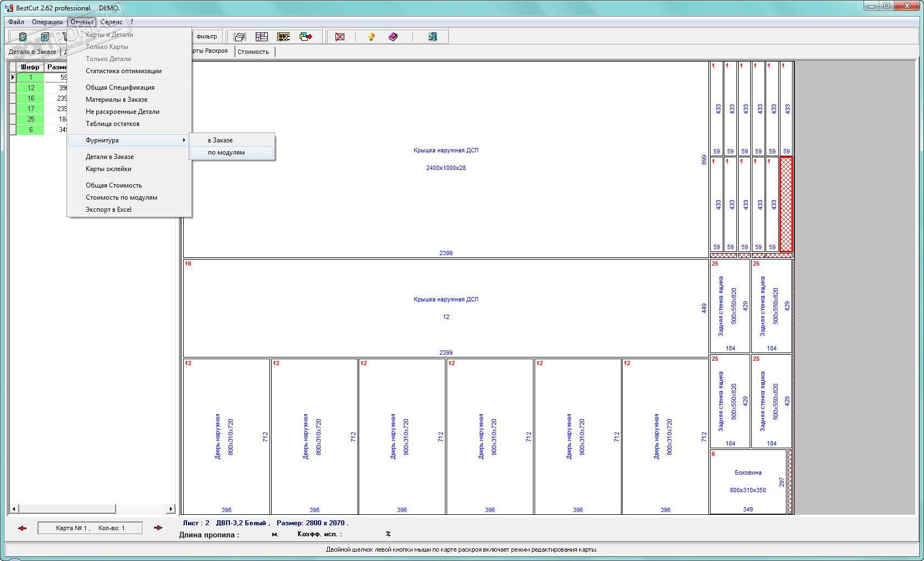Go to next map with right red arrow
Viewport: 924px width, 561px height.
point(158,528)
